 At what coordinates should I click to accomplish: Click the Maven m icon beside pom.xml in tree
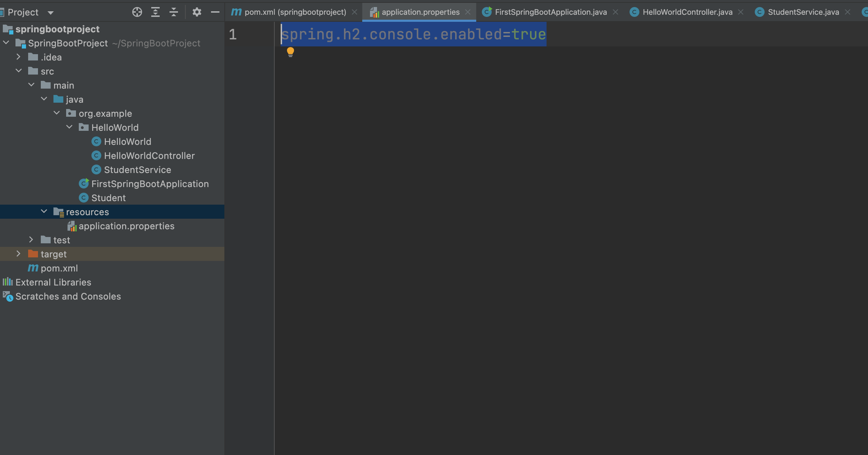click(33, 268)
